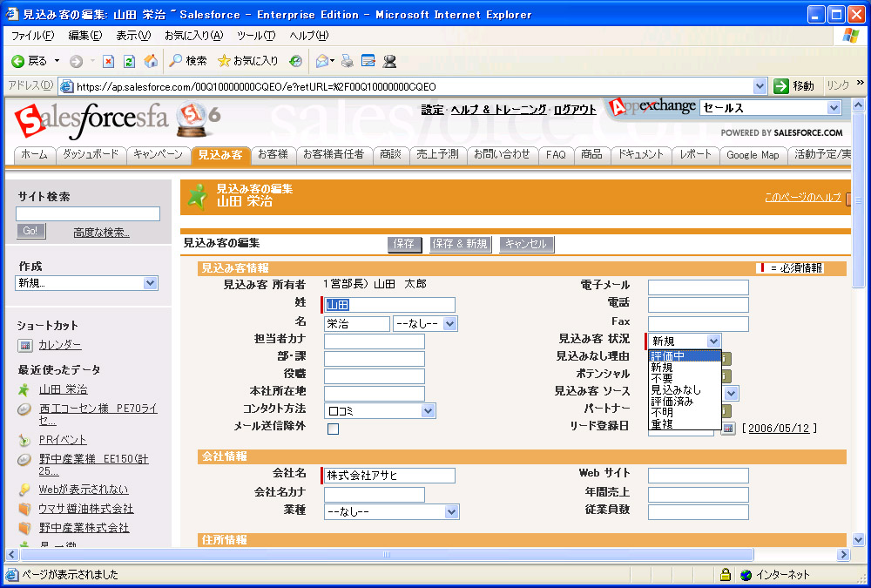Click the Mail envelope toolbar icon
Screen dimensions: 871x588
point(322,61)
